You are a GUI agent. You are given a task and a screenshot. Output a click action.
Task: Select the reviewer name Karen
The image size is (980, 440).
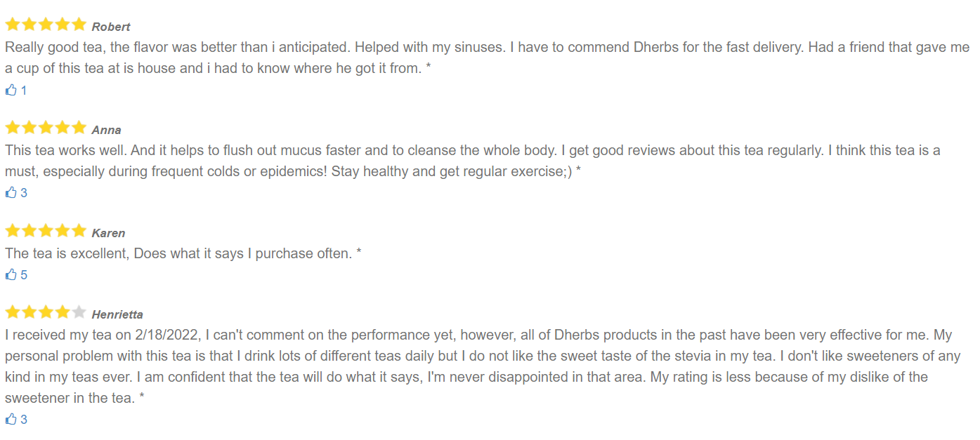(108, 233)
